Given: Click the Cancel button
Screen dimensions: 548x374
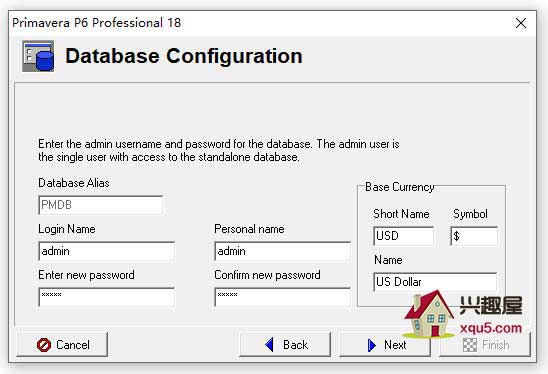Looking at the screenshot, I should click(62, 344).
